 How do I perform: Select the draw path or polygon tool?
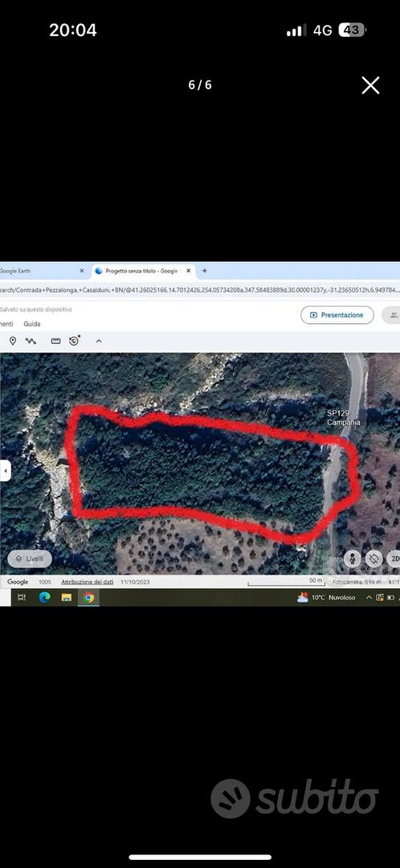point(31,341)
